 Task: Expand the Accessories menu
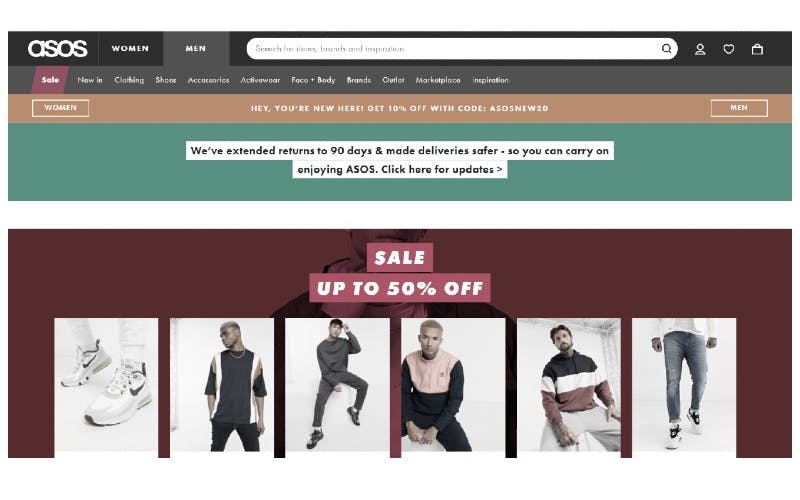point(208,80)
